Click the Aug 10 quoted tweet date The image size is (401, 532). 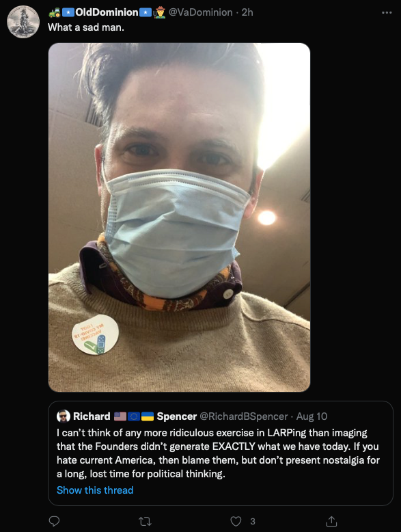point(312,416)
